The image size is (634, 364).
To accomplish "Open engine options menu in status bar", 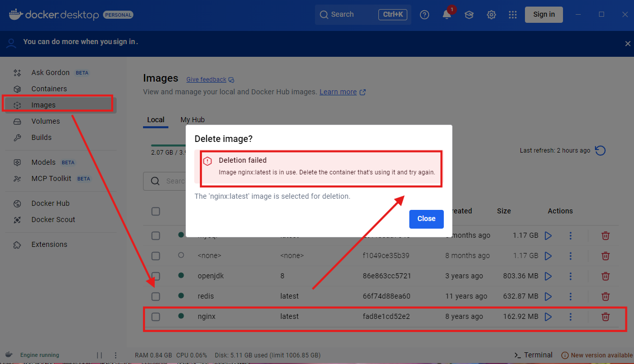I will click(116, 355).
